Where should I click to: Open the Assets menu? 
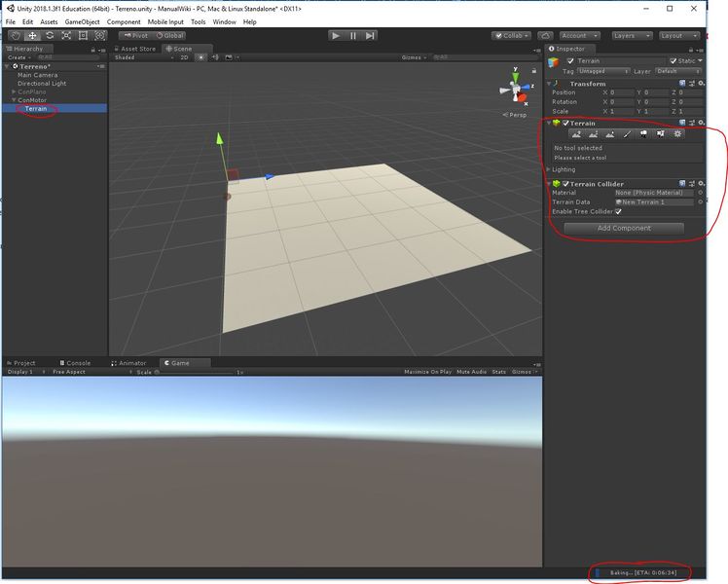49,21
